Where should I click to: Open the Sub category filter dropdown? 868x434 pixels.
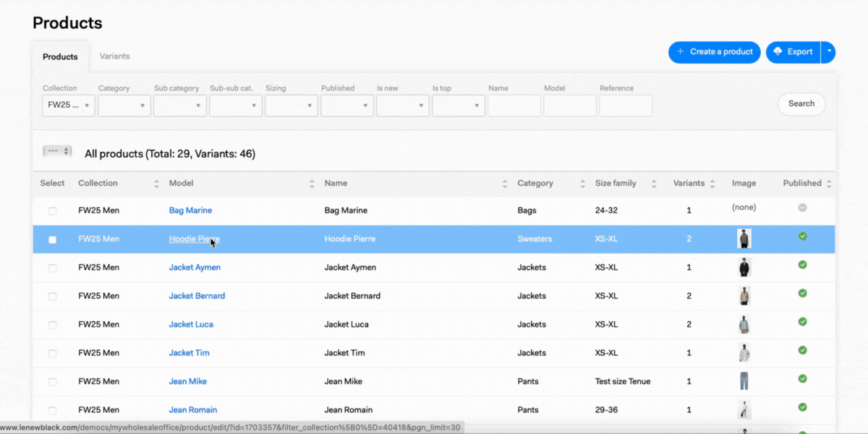[x=180, y=106]
